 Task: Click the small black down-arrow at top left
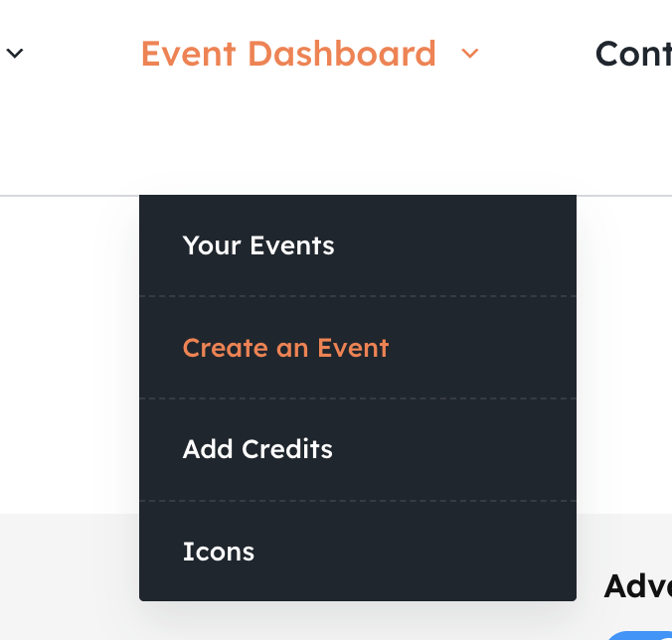(14, 54)
